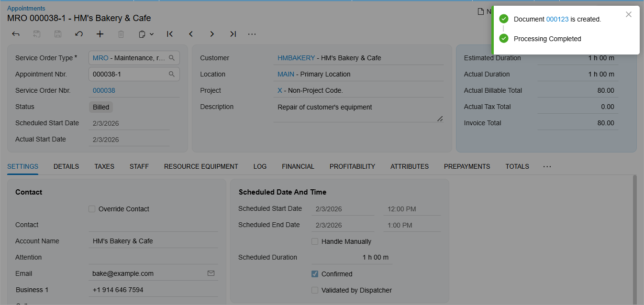Open the Appointments breadcrumb link

pyautogui.click(x=26, y=8)
